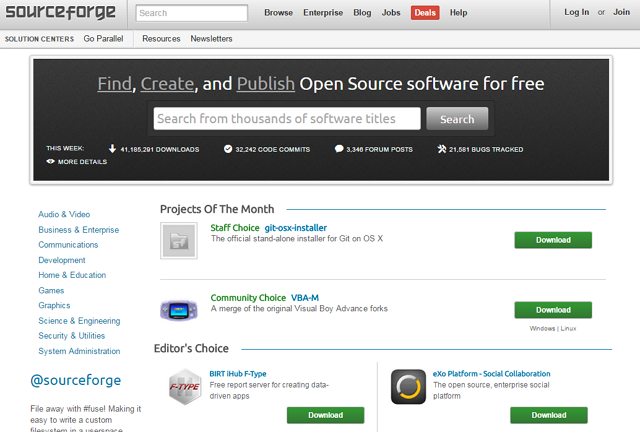Follow the Find link in headline
The height and width of the screenshot is (432, 640).
click(x=115, y=84)
